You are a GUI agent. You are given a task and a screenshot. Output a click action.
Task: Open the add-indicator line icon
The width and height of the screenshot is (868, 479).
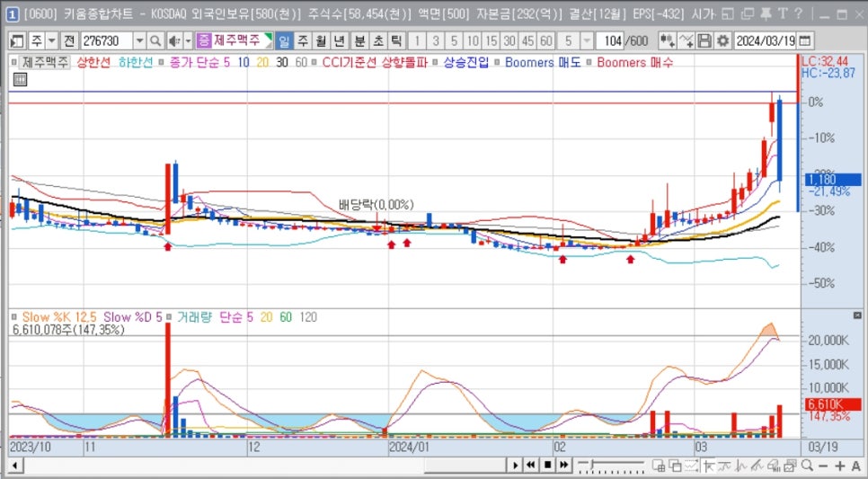(686, 40)
